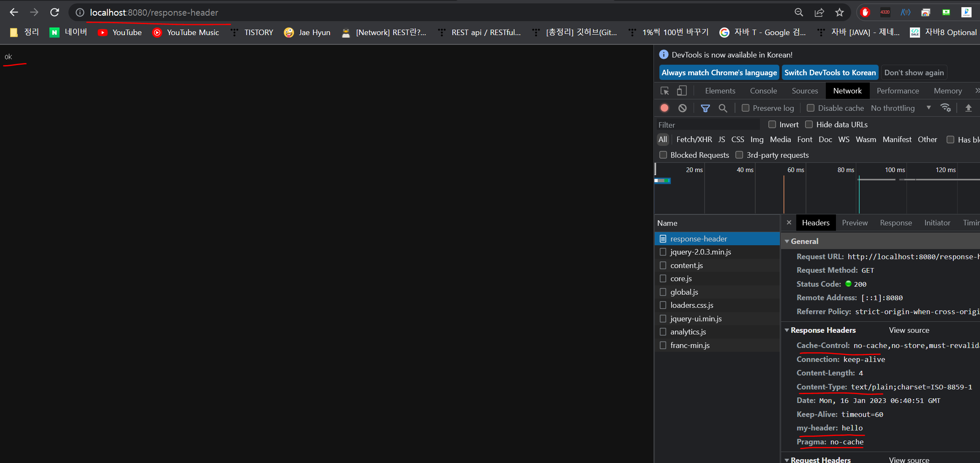Tick the Blocked Requests checkbox

663,155
